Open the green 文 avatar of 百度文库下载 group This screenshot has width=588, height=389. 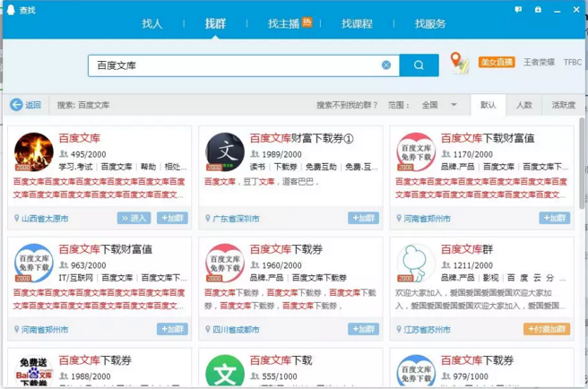pyautogui.click(x=225, y=370)
